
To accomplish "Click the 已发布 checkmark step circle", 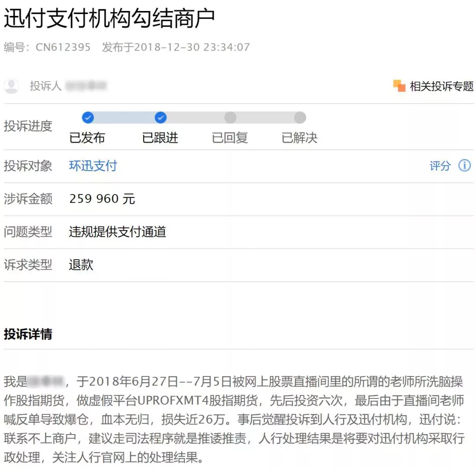I will click(x=88, y=118).
